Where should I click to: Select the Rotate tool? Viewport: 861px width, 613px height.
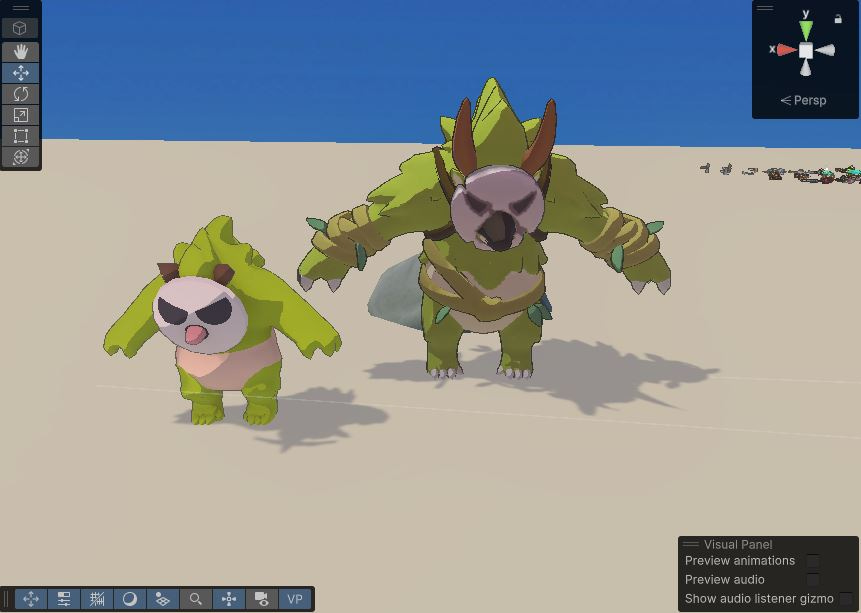click(x=20, y=94)
